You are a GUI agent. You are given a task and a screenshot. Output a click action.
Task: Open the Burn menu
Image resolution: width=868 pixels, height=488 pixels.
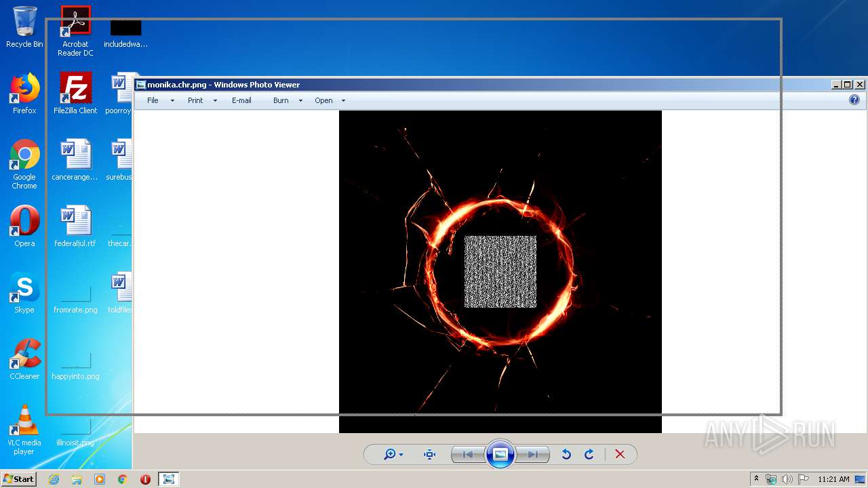281,100
